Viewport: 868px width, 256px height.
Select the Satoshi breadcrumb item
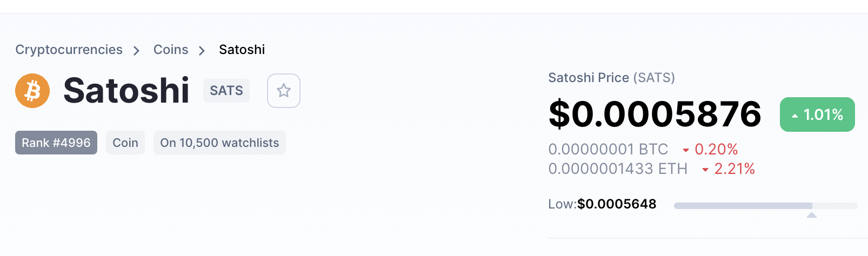coord(242,50)
